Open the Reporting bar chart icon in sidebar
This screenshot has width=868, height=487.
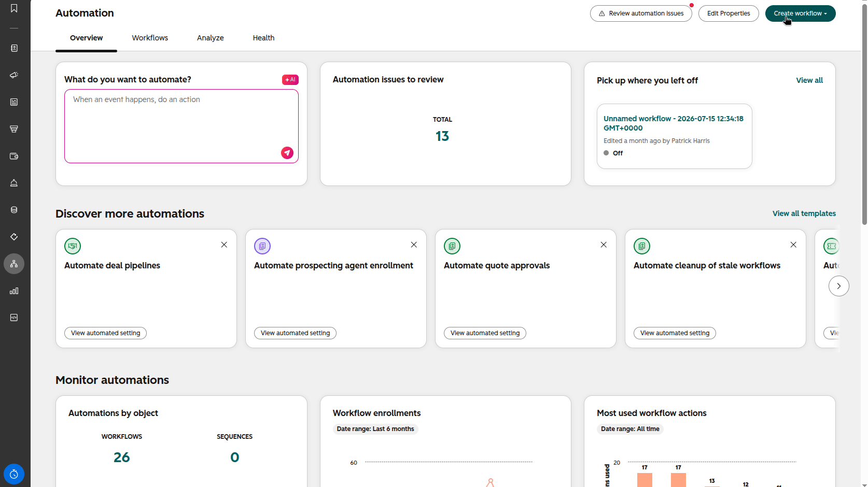[x=14, y=291]
